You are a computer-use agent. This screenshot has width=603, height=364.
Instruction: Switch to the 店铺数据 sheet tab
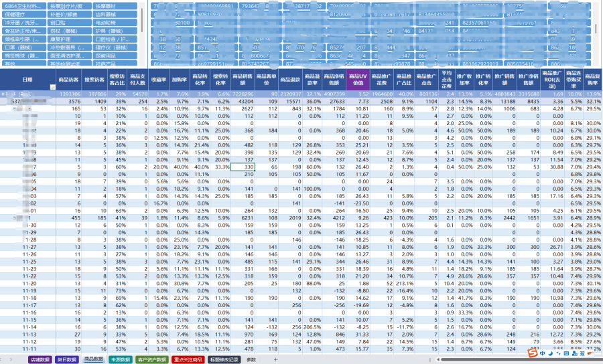tap(40, 359)
